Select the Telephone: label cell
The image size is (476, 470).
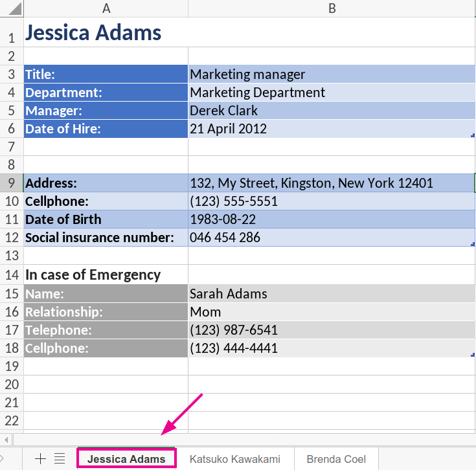[106, 330]
